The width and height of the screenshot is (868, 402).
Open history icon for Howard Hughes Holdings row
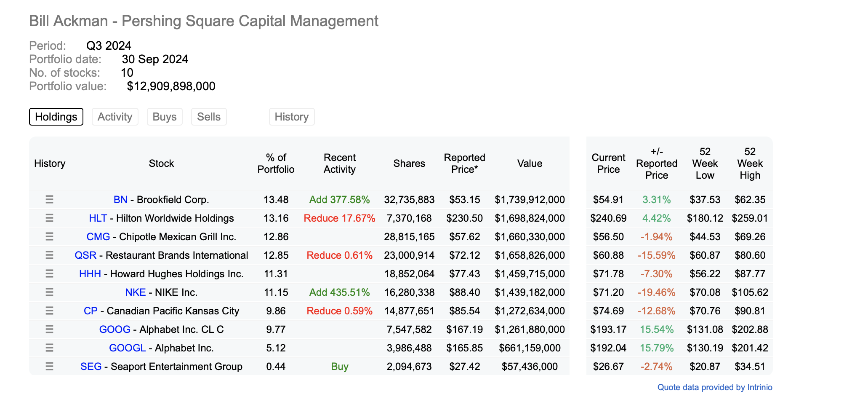(49, 273)
